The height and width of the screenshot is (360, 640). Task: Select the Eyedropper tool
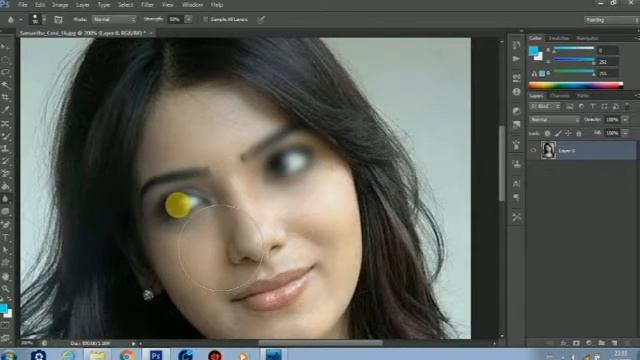click(x=5, y=110)
